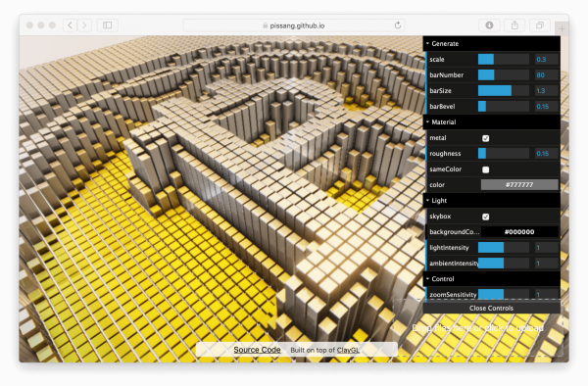Viewport: 588px width, 386px height.
Task: Follow the ClayGL link
Action: 348,350
